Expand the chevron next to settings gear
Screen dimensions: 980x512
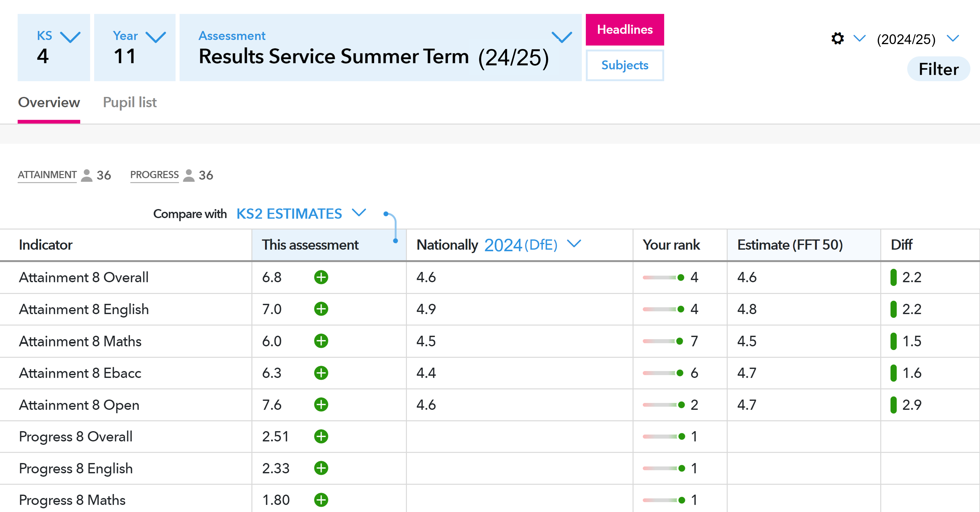[859, 38]
